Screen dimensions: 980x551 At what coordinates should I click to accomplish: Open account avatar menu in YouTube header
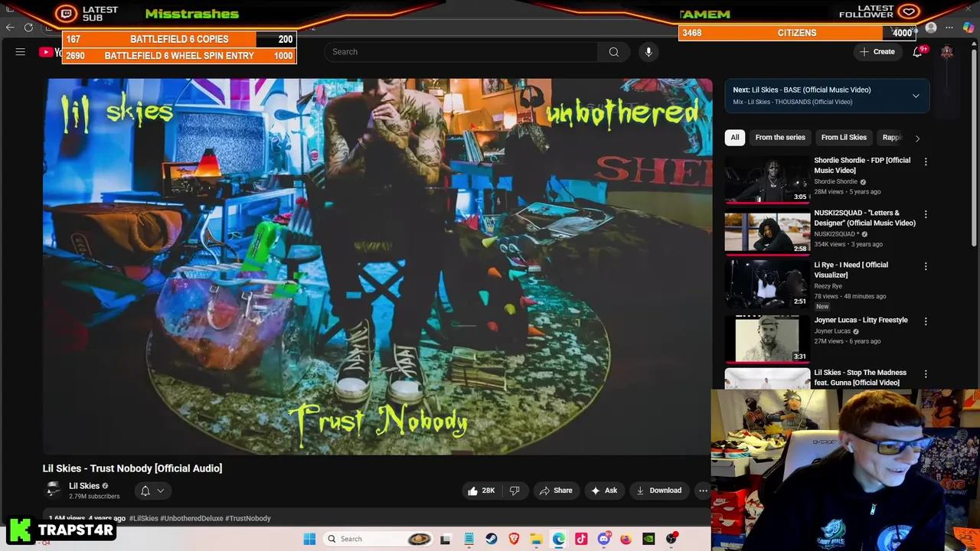[x=947, y=51]
